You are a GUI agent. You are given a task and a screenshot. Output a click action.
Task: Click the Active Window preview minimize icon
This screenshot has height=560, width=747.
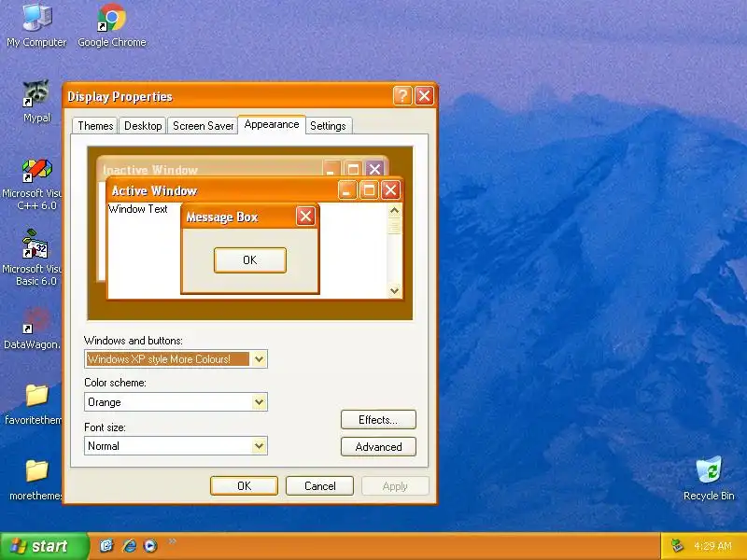click(x=346, y=190)
